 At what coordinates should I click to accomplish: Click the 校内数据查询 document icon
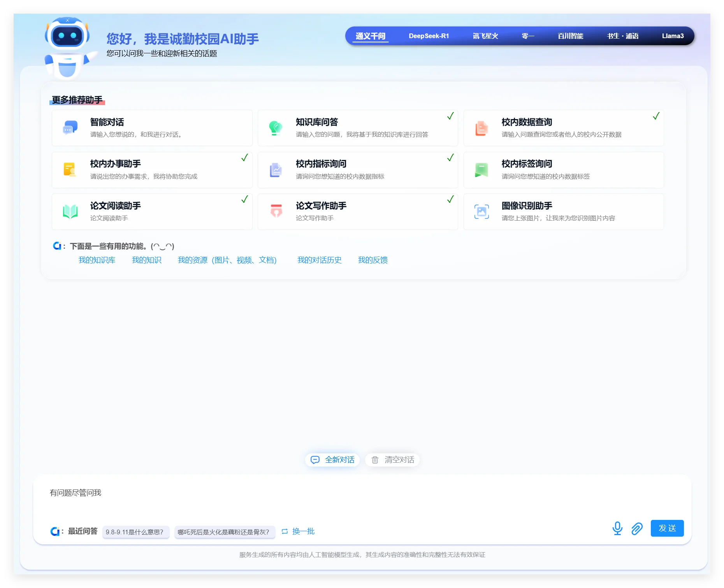[x=481, y=128]
